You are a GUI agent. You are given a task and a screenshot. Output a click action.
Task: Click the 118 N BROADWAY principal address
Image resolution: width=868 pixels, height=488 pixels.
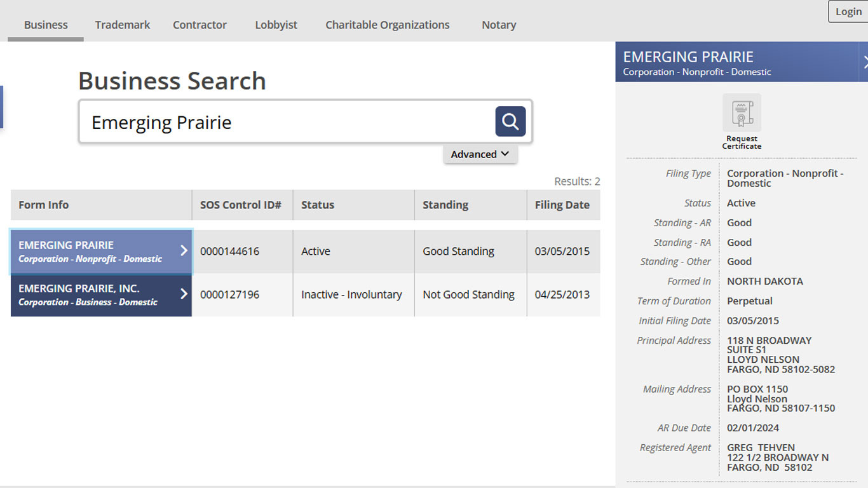[770, 341]
